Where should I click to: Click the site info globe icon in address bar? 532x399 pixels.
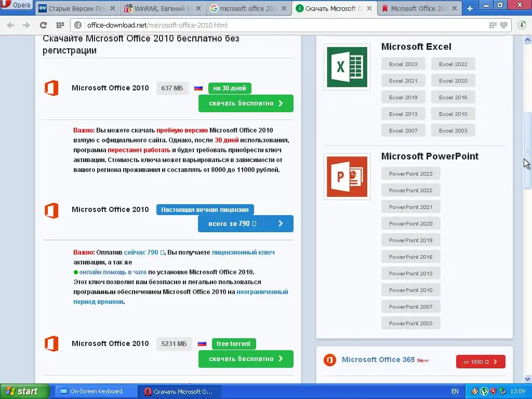pos(78,25)
